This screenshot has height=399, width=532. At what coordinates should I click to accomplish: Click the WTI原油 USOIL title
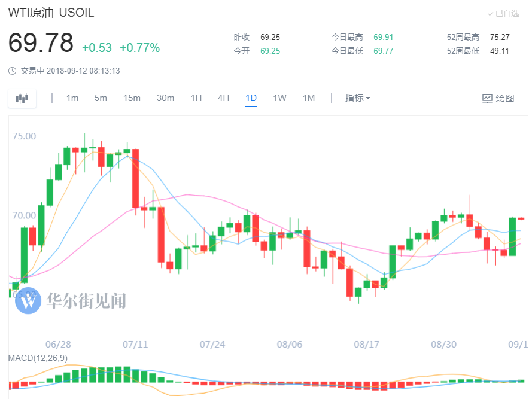click(51, 13)
